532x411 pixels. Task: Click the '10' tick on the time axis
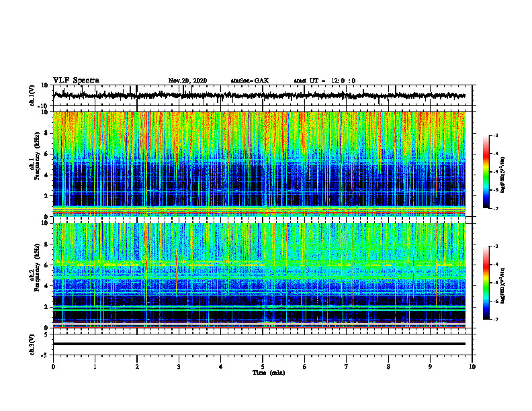point(472,367)
